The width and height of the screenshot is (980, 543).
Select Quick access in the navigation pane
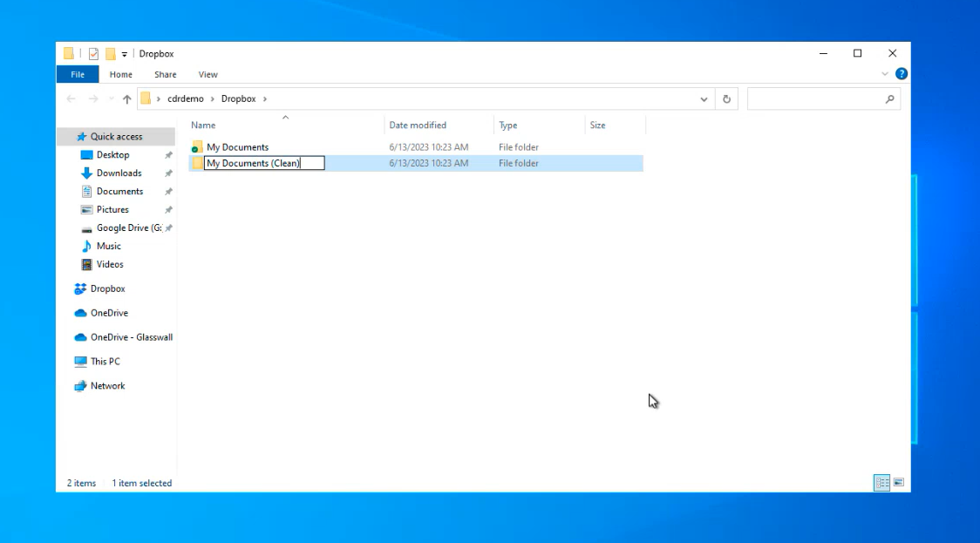116,136
